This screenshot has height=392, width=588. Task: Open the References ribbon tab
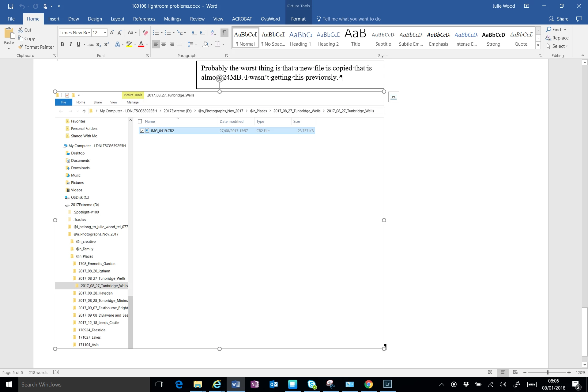coord(144,19)
